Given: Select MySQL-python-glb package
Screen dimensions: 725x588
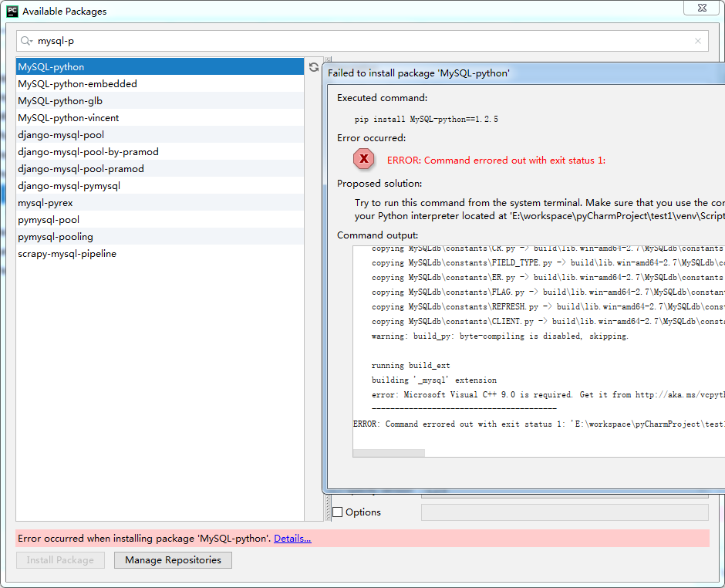Looking at the screenshot, I should click(x=160, y=101).
